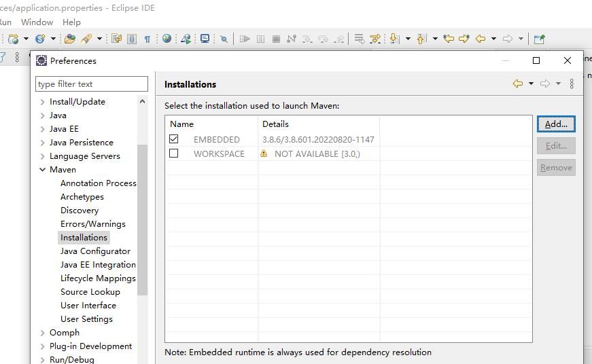Click the Suspend debug toolbar icon

click(x=260, y=39)
